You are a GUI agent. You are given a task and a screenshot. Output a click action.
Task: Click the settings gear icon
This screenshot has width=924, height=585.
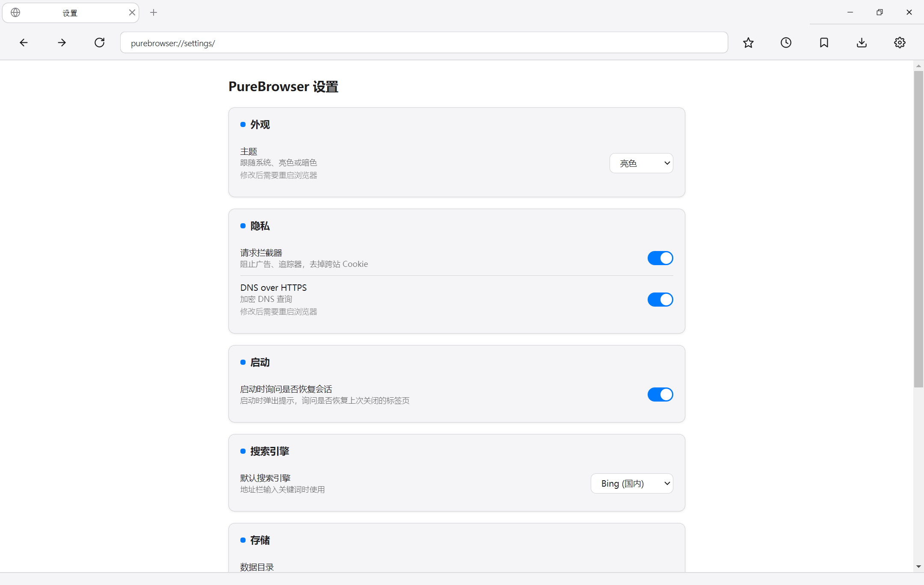coord(900,42)
